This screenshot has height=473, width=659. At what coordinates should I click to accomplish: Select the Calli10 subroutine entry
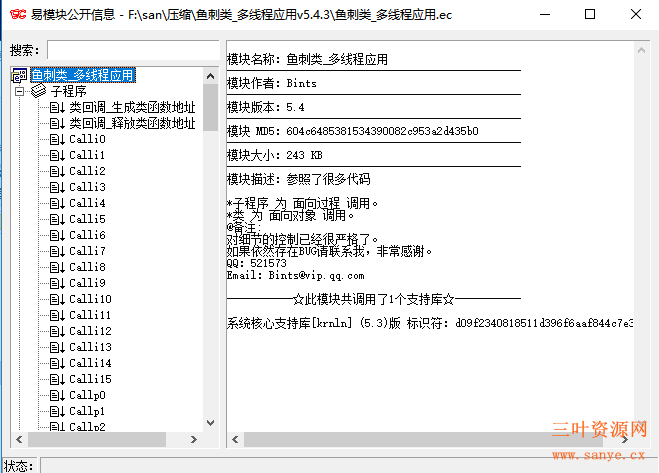point(90,299)
